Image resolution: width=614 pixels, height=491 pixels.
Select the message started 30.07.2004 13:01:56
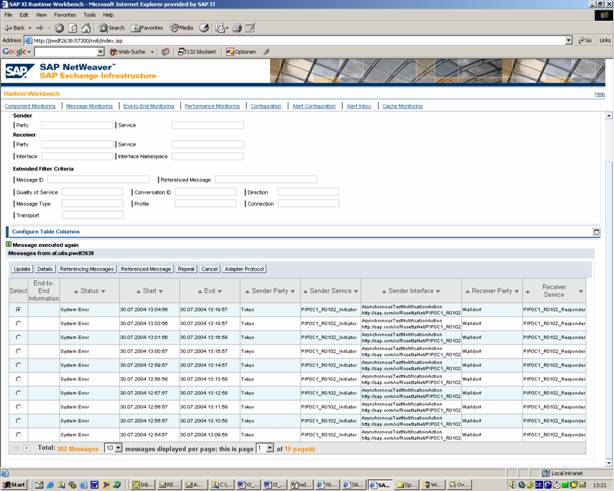tap(18, 337)
